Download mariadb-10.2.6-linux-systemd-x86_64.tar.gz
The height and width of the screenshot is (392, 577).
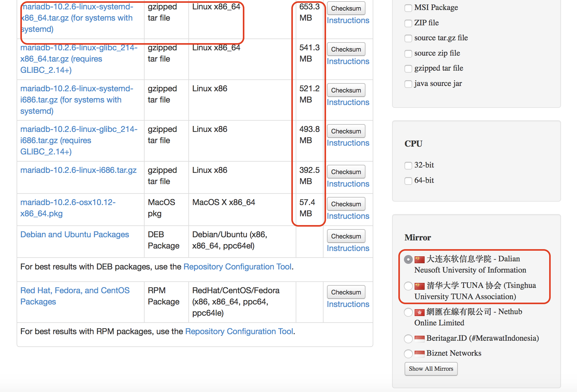[77, 18]
